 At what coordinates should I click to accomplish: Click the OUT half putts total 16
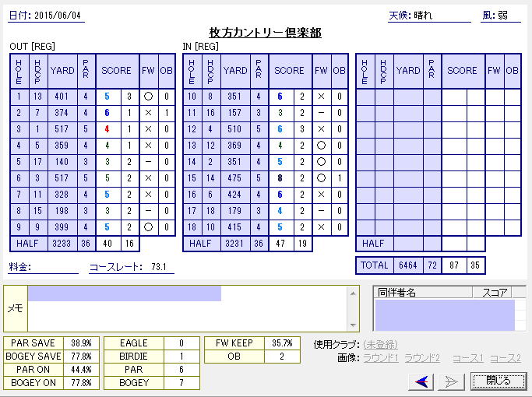(x=130, y=244)
